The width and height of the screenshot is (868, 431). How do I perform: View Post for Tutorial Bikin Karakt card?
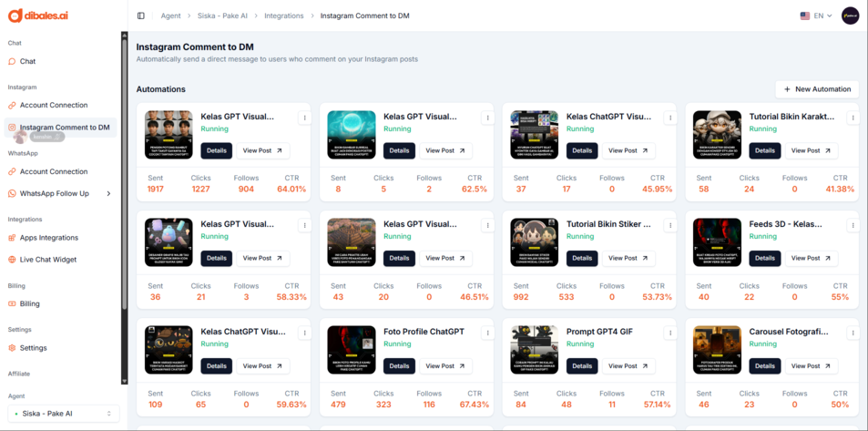pos(812,150)
